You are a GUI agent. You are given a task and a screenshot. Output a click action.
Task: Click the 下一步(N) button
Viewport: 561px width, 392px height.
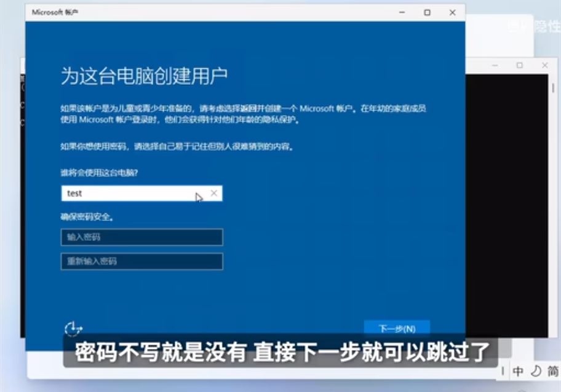point(397,328)
